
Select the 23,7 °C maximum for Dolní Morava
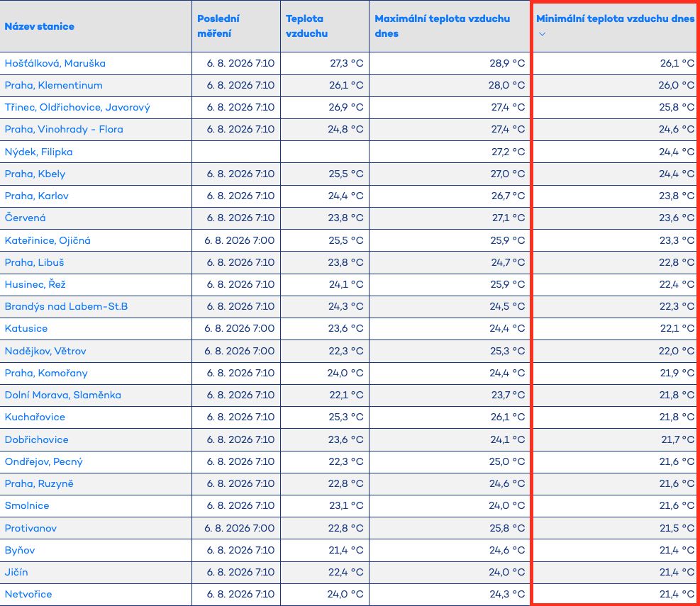pyautogui.click(x=508, y=395)
